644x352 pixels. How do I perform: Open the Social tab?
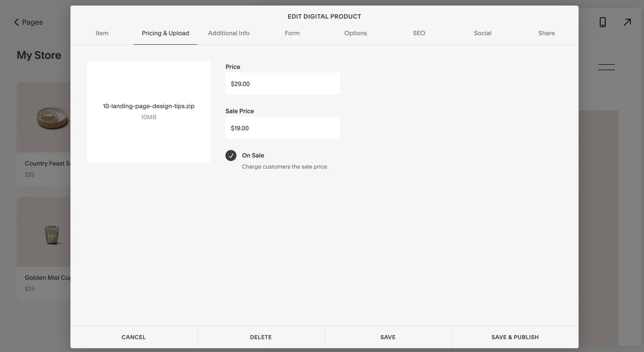(482, 33)
